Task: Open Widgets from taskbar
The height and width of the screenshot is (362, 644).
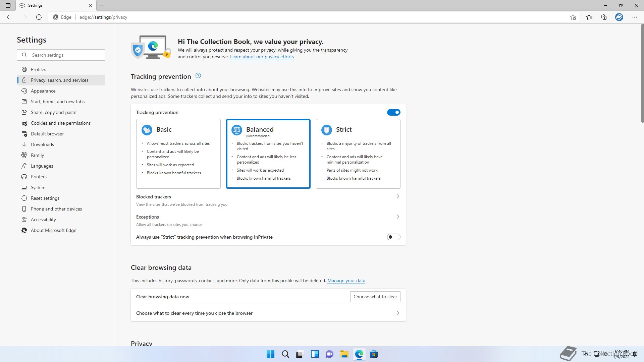Action: pyautogui.click(x=315, y=354)
